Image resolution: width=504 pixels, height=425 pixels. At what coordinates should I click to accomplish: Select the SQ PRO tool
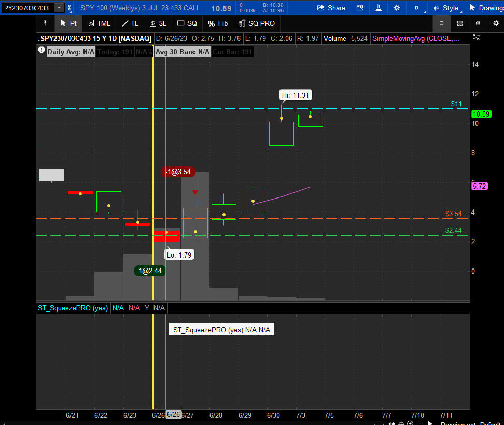pos(257,23)
